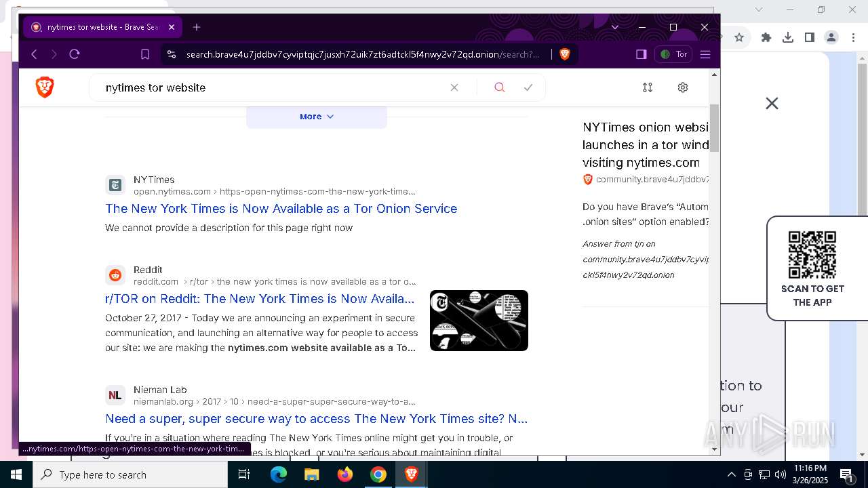This screenshot has width=868, height=488.
Task: Click reddit.com r/tor breadcrumb URL
Action: pyautogui.click(x=275, y=282)
